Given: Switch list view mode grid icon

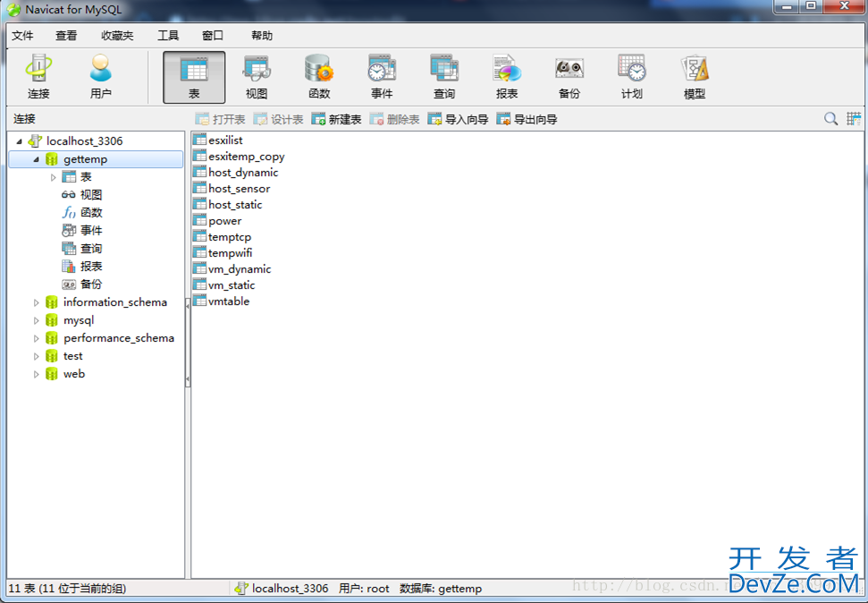Looking at the screenshot, I should tap(854, 119).
